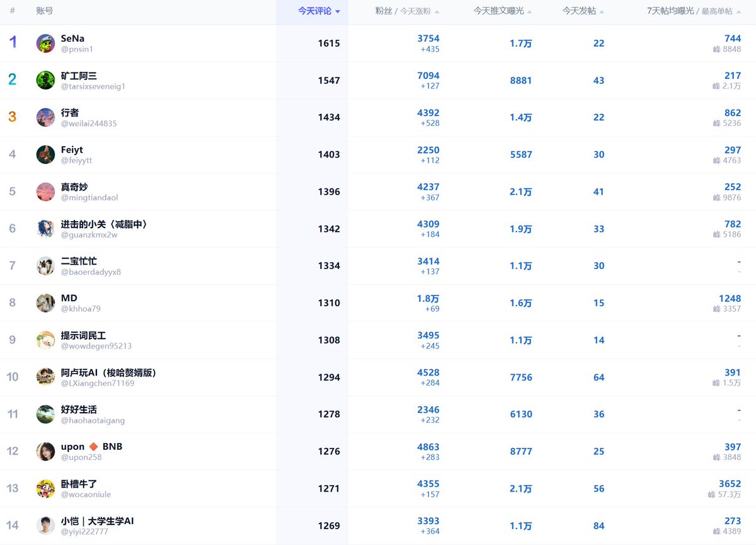Open avatar of 小恺｜大学生学AI
Viewport: 756px width, 545px height.
45,525
